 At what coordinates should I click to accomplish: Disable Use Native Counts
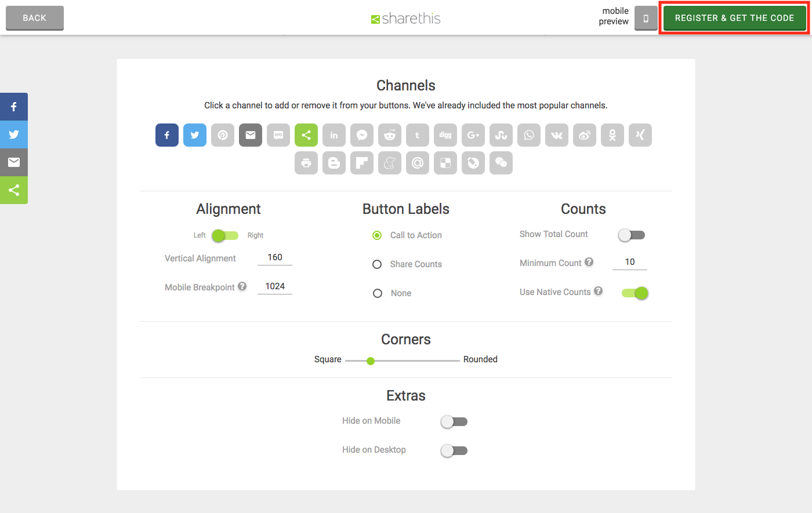click(635, 293)
